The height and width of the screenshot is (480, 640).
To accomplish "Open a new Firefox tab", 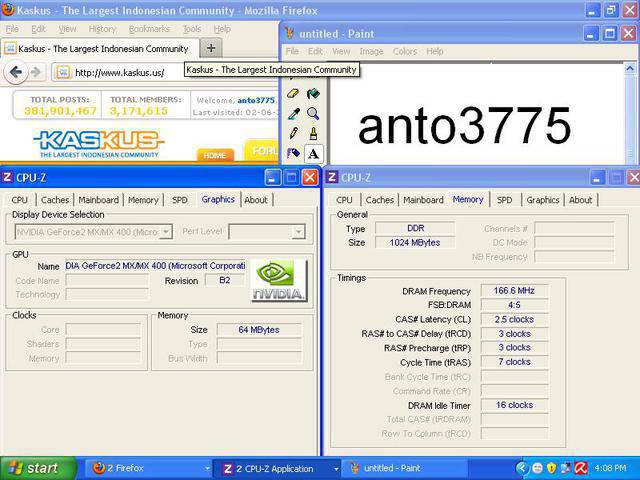I will pyautogui.click(x=211, y=48).
